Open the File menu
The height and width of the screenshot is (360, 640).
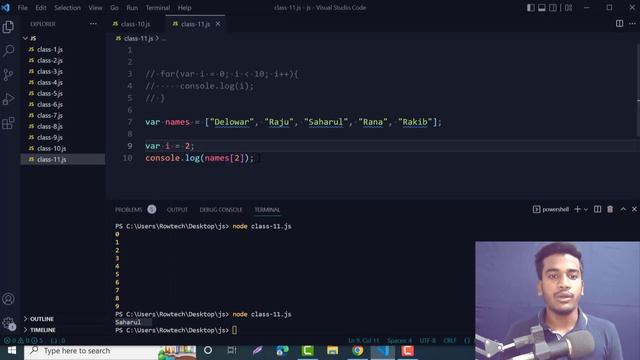[x=22, y=8]
